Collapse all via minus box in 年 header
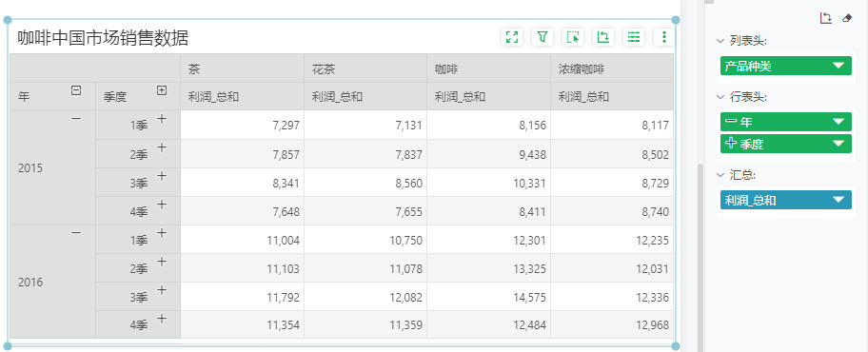The image size is (868, 352). 76,90
